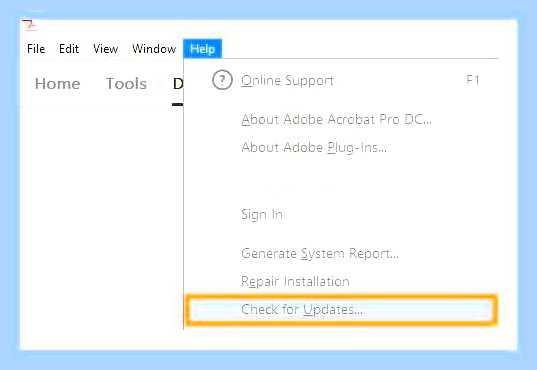Click Check for Updates
The width and height of the screenshot is (537, 370).
[x=341, y=310]
